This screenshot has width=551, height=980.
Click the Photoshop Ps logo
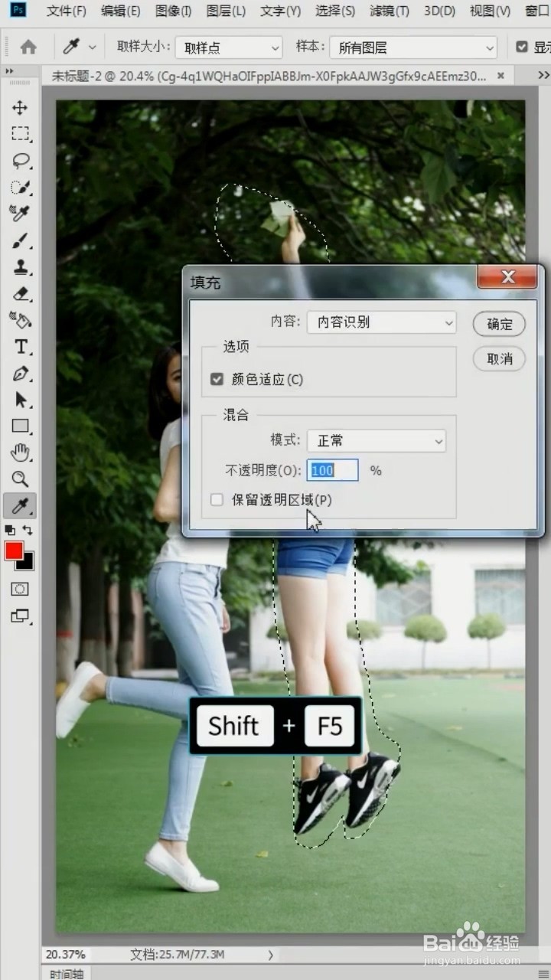point(17,10)
